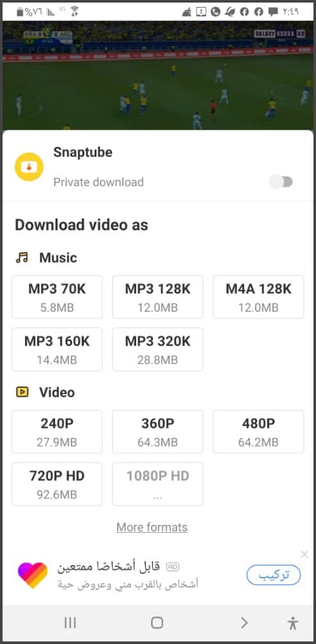Select MP3 70K audio format
Image resolution: width=316 pixels, height=644 pixels.
pos(57,297)
